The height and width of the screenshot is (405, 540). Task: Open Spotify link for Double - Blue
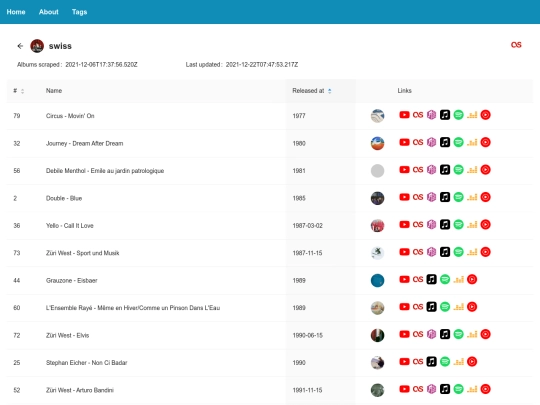458,197
